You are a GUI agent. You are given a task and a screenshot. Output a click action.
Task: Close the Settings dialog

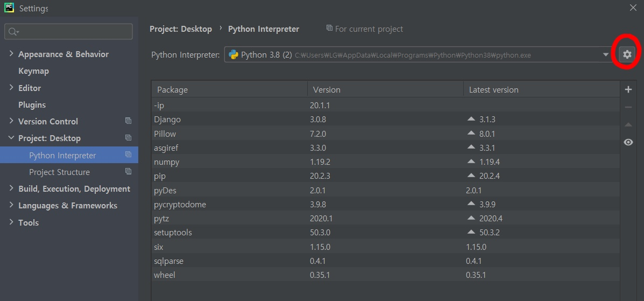633,8
